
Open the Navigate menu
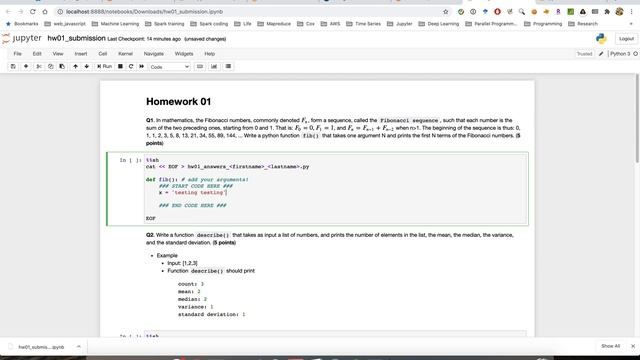pyautogui.click(x=153, y=54)
